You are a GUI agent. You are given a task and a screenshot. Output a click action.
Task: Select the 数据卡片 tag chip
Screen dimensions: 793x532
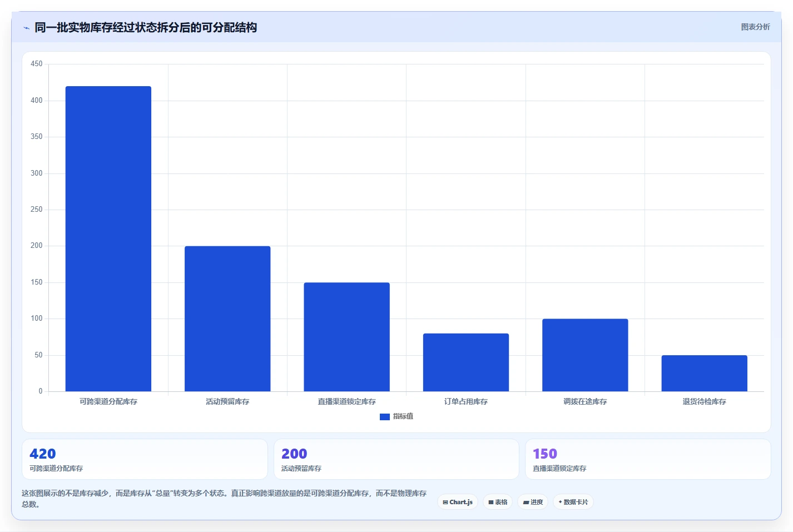point(573,502)
